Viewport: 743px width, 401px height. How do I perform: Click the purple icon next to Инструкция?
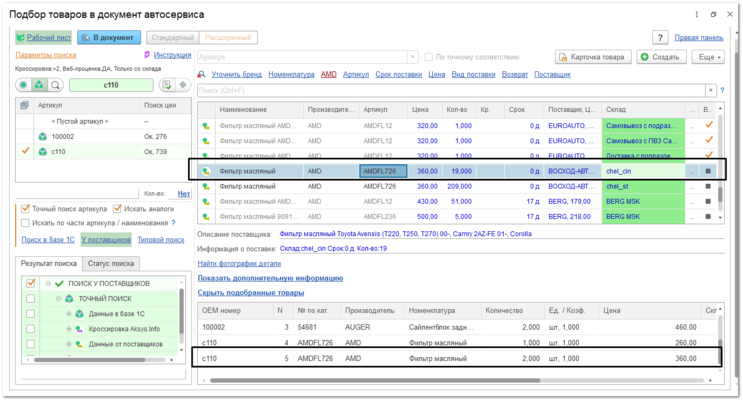(147, 55)
